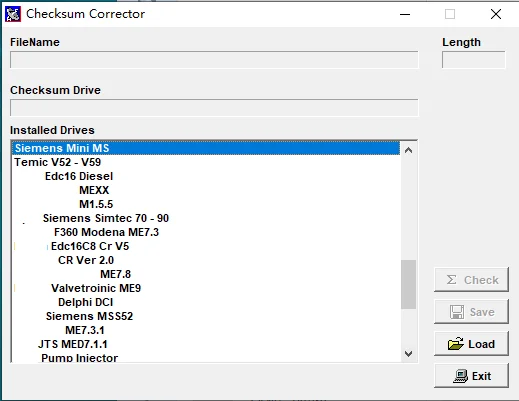
Task: Click the Length field
Action: [474, 60]
